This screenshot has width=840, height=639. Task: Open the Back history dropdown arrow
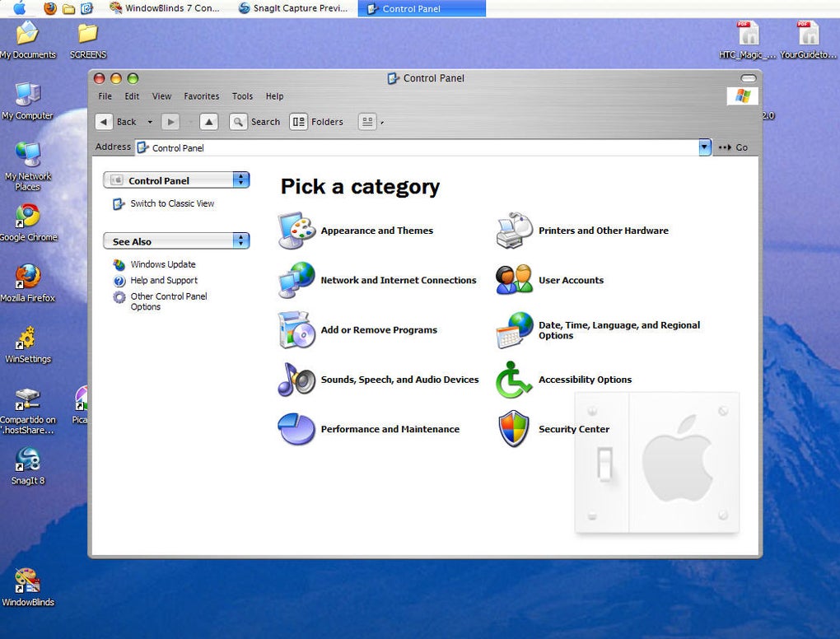pos(150,122)
